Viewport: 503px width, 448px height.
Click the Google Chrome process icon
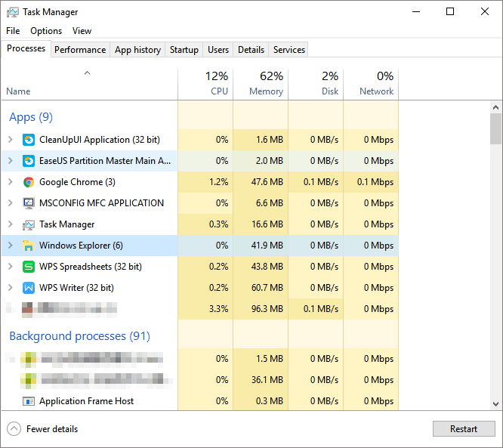(x=29, y=182)
